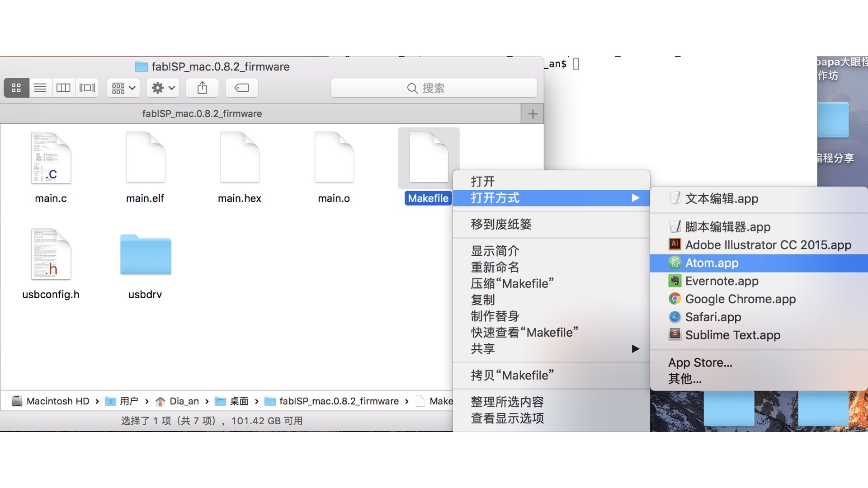Choose 显示简介 in the context menu
The width and height of the screenshot is (868, 488).
[x=551, y=251]
